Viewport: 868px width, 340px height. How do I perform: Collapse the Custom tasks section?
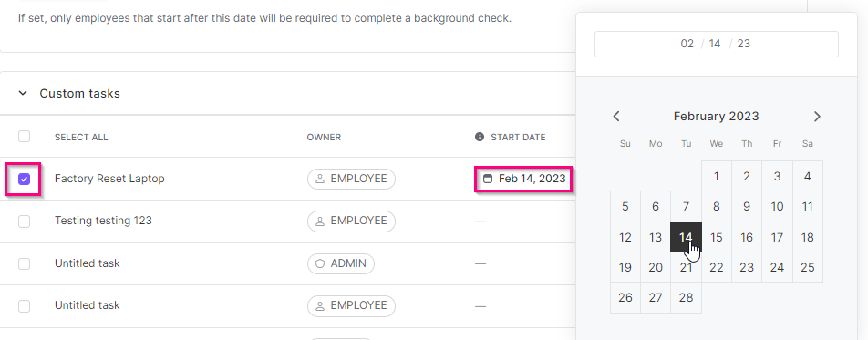23,93
